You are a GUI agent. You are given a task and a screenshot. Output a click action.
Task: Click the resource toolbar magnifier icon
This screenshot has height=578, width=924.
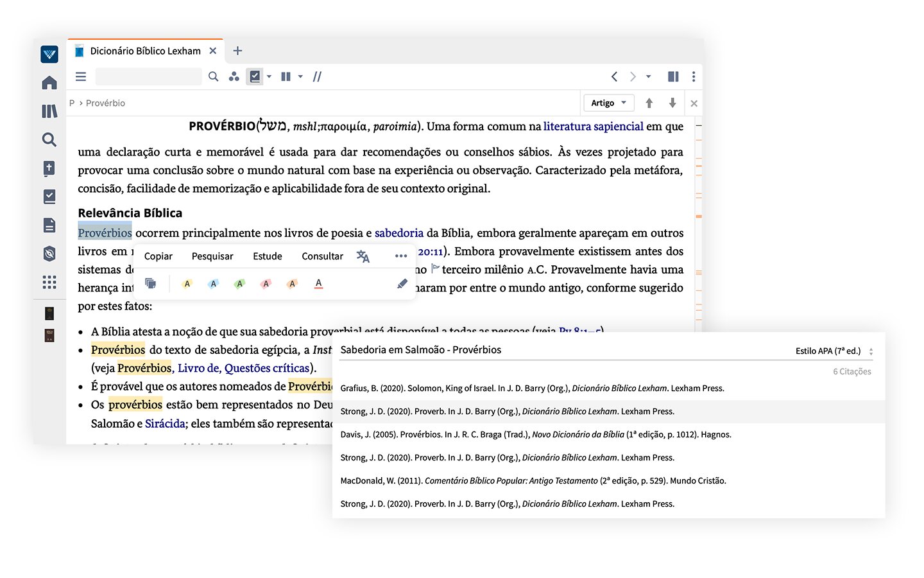214,76
